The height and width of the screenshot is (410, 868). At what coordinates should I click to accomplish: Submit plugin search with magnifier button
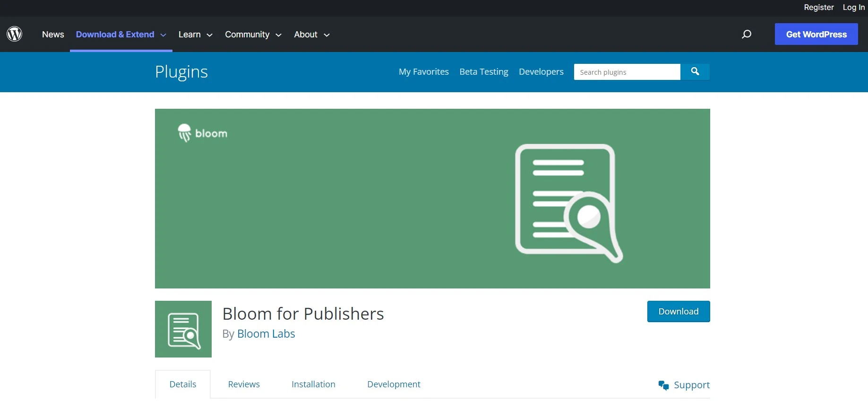695,71
